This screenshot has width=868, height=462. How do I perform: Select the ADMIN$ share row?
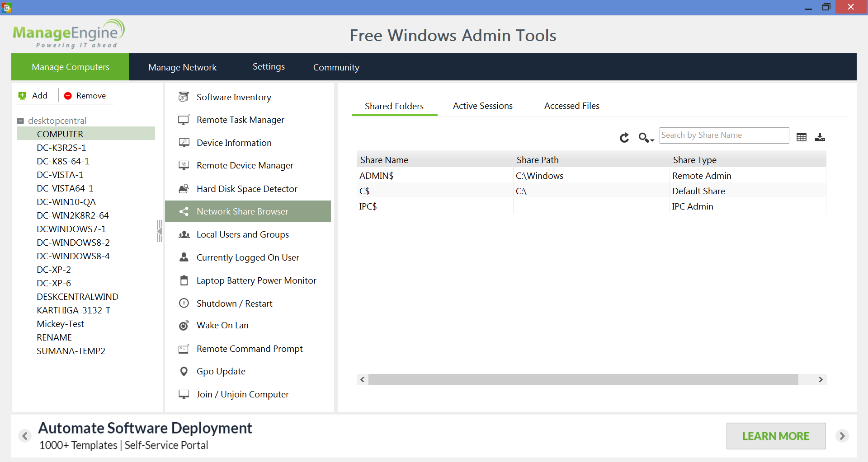591,176
